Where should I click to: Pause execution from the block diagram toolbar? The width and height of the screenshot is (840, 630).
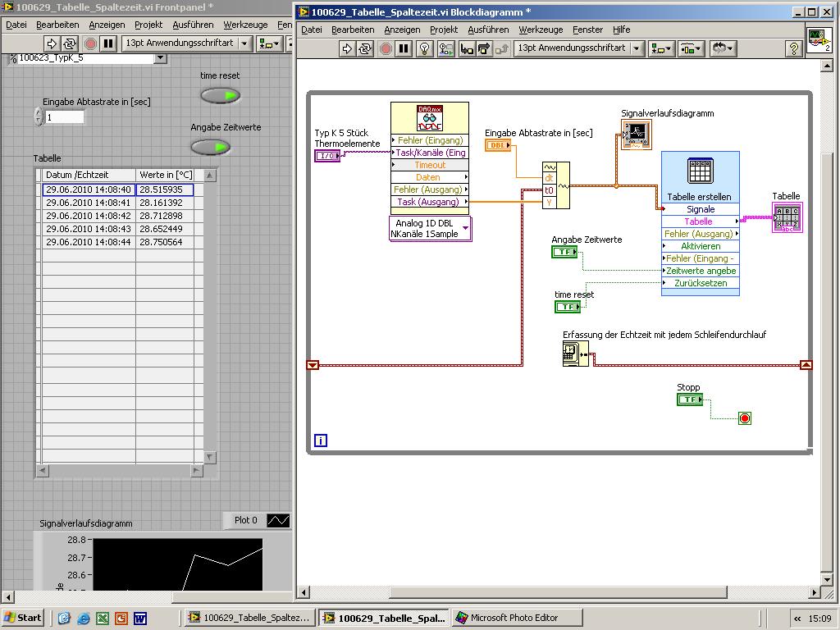(x=404, y=49)
